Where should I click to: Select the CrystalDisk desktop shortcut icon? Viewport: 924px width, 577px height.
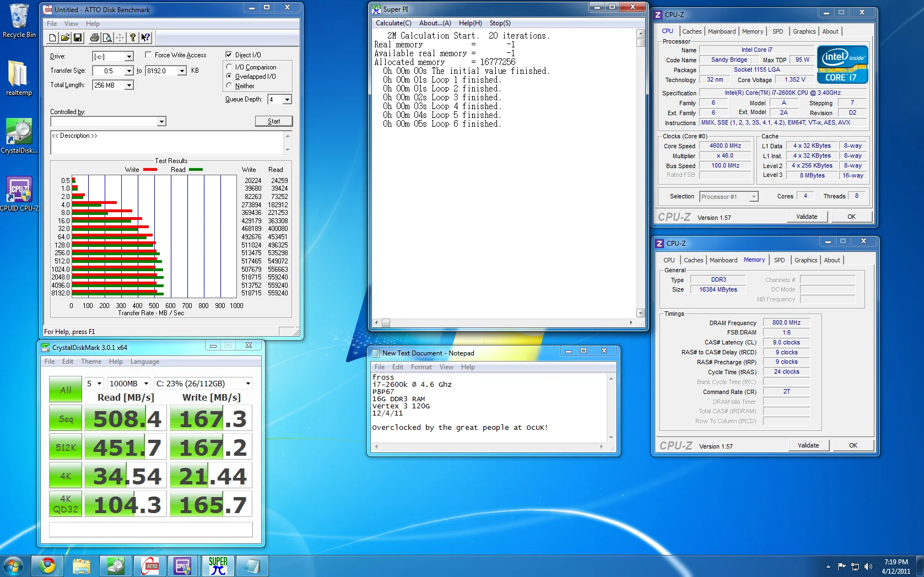coord(19,136)
